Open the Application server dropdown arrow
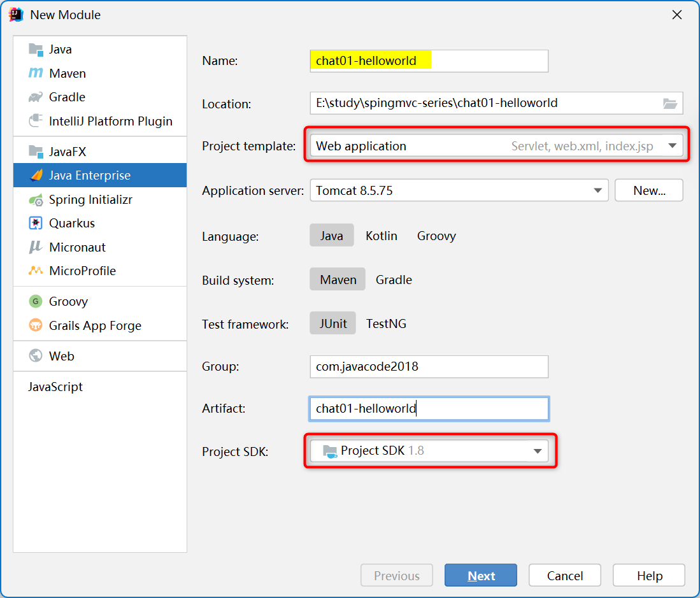 tap(597, 190)
